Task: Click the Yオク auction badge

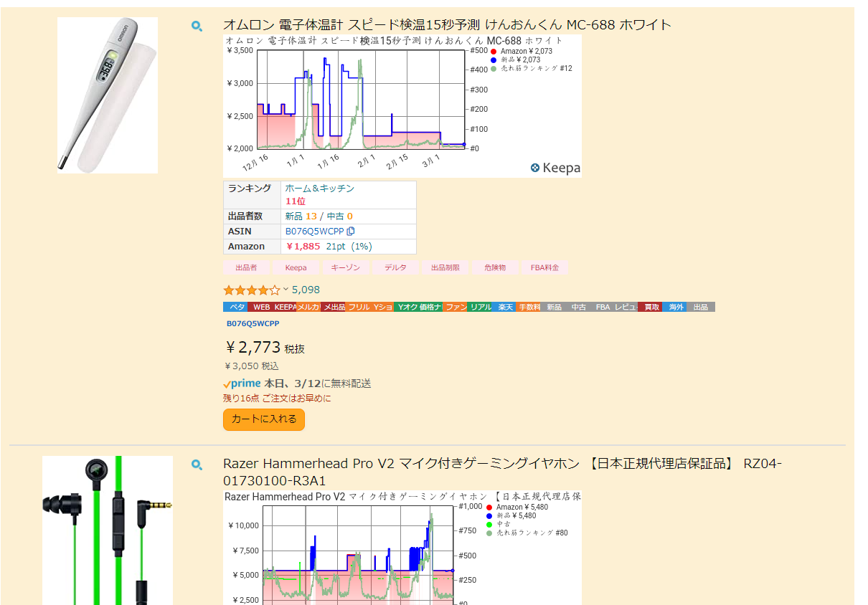Action: point(407,306)
